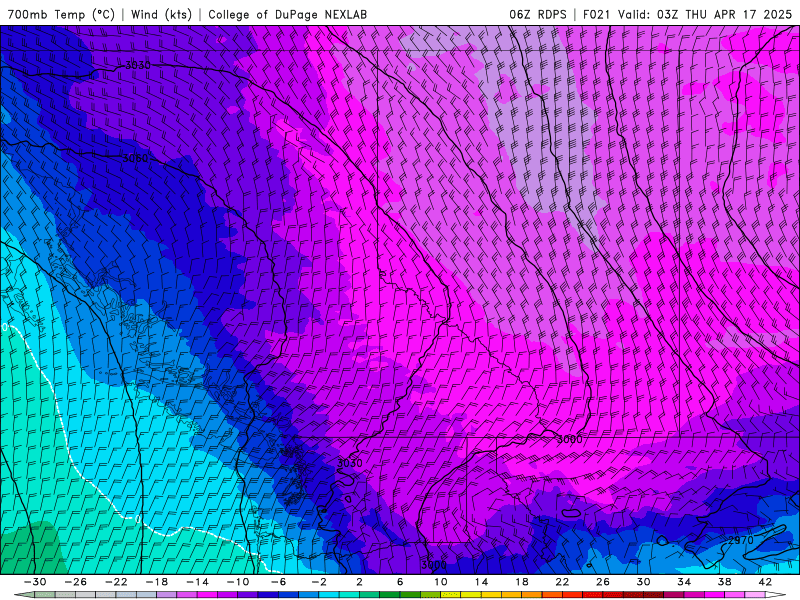Screen dimensions: 800x600
Task: Click the white 0 isotherm label on the dashed line near the bottom
Action: point(137,519)
